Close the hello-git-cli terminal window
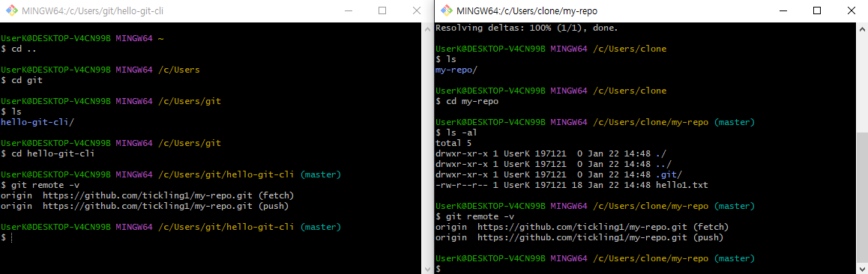The image size is (868, 274). coord(416,10)
